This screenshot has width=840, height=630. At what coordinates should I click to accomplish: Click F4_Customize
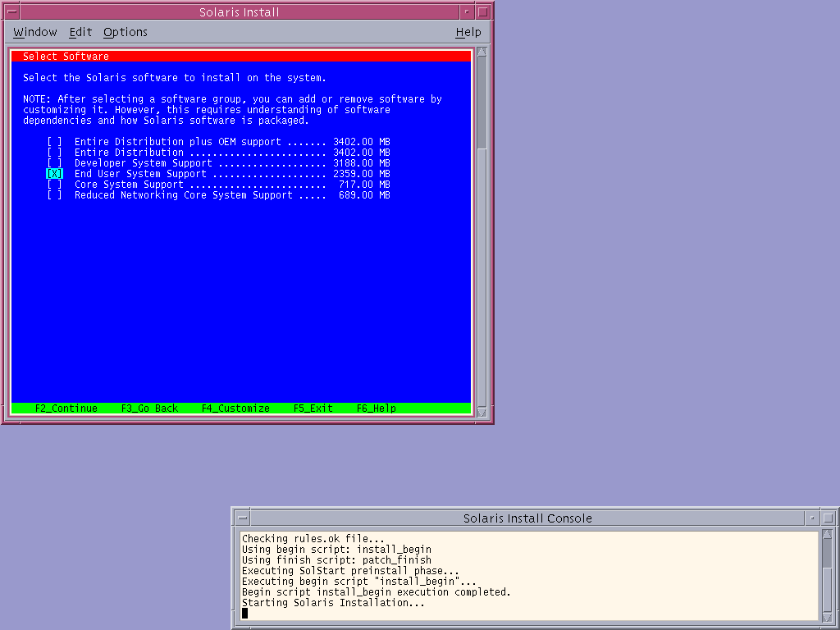click(x=235, y=409)
